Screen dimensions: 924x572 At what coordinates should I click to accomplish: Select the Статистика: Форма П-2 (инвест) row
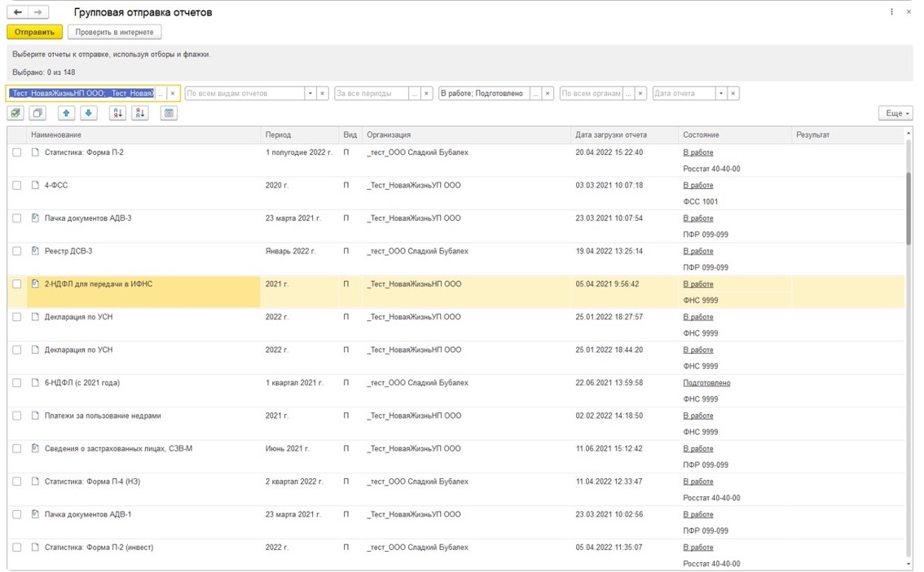[455, 555]
